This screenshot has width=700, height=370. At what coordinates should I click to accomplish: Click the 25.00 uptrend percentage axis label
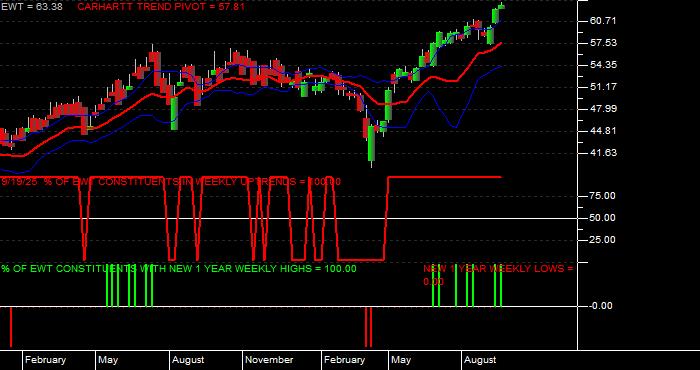point(603,240)
